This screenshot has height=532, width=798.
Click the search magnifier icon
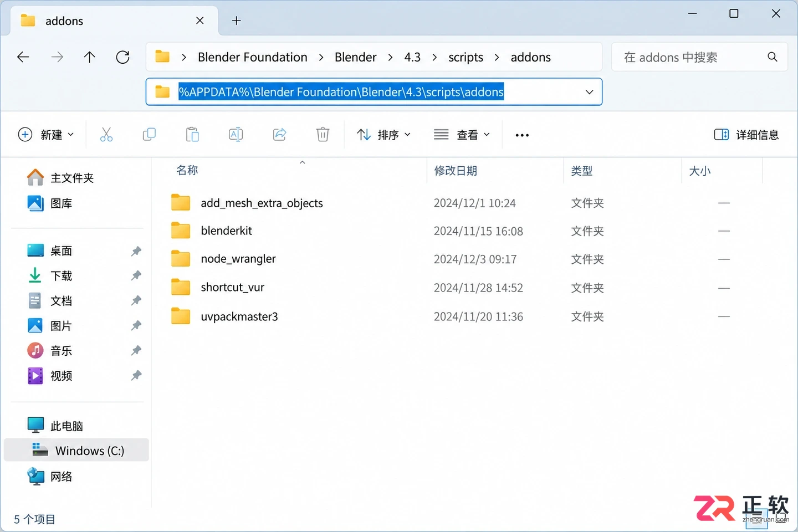pyautogui.click(x=773, y=57)
